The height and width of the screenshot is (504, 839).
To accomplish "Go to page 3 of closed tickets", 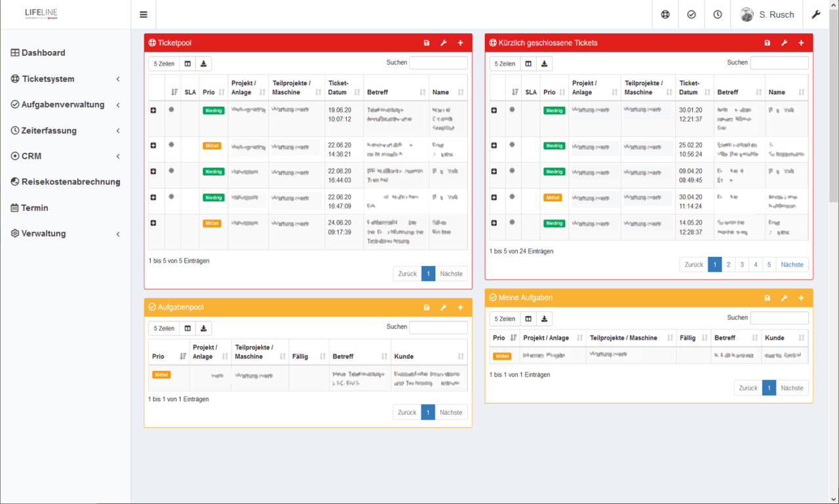I will click(x=741, y=264).
